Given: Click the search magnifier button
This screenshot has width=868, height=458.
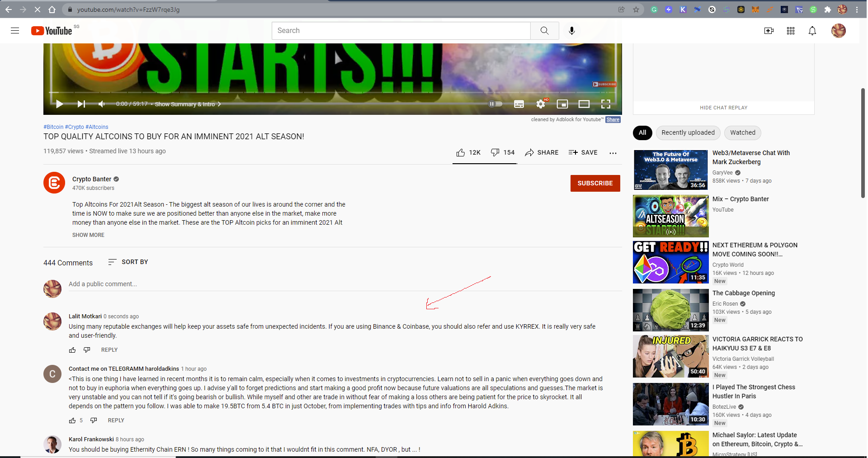Looking at the screenshot, I should point(545,31).
